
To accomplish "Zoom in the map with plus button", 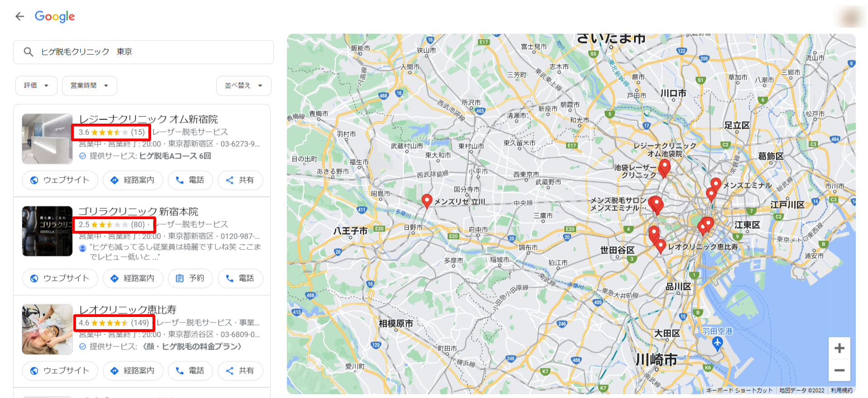I will 839,348.
